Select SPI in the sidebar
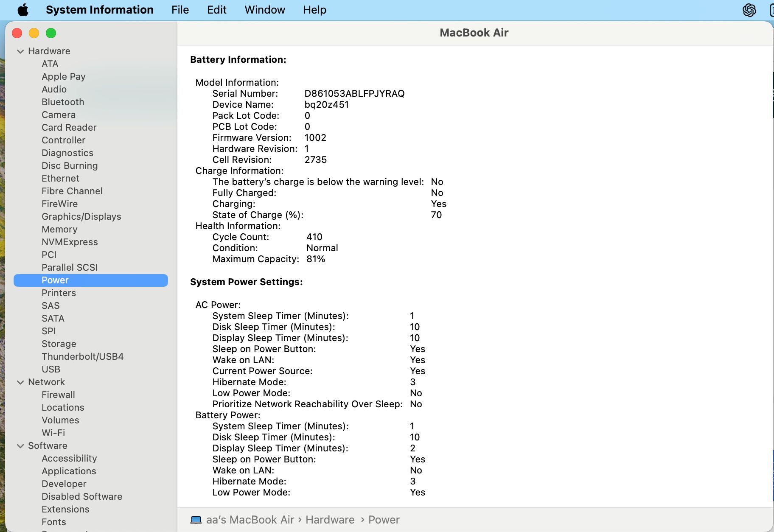This screenshot has width=774, height=532. click(49, 331)
